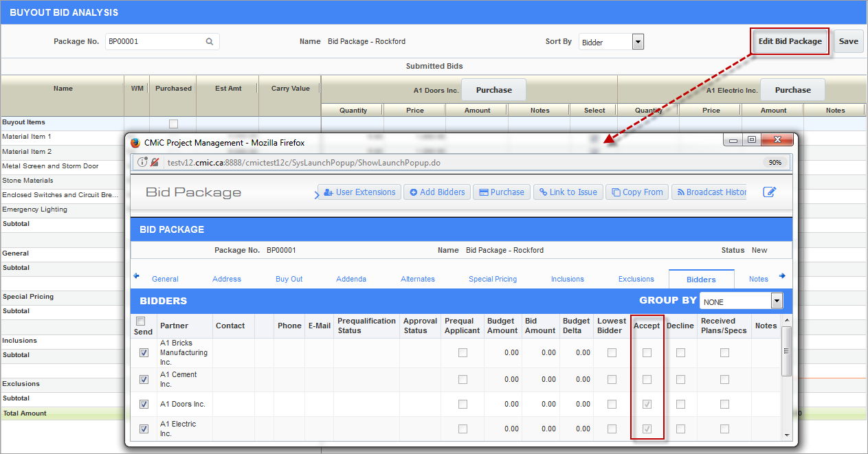The width and height of the screenshot is (868, 454).
Task: Expand the Group By dropdown
Action: click(777, 301)
